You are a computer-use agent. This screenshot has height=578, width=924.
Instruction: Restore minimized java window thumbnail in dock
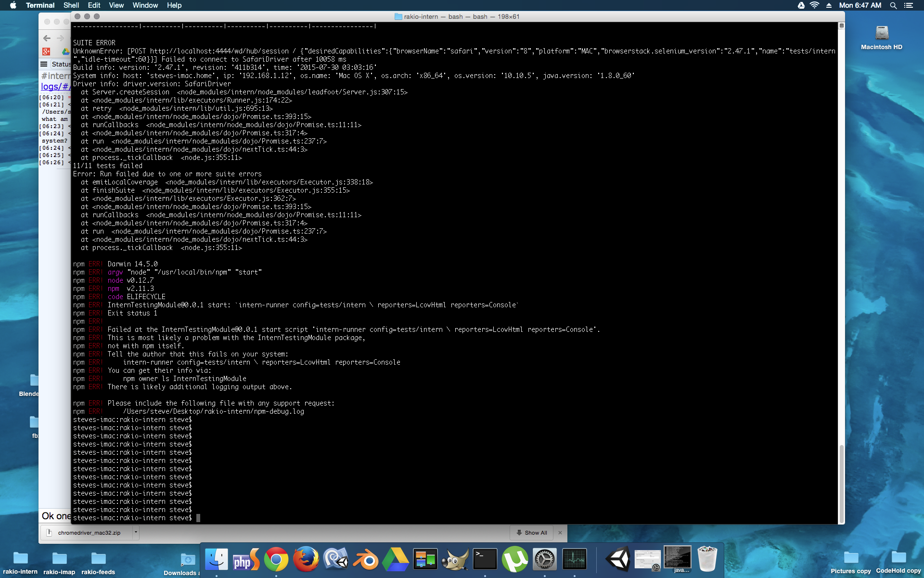click(678, 558)
